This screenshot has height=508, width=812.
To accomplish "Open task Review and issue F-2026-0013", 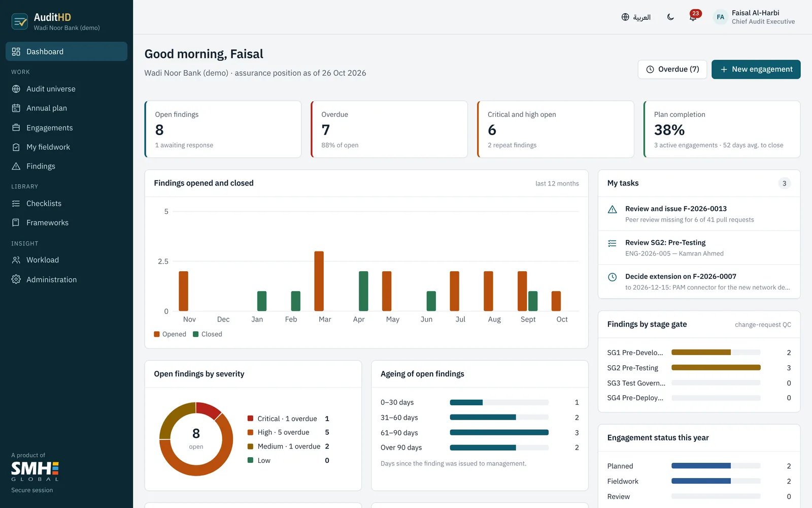I will coord(699,214).
